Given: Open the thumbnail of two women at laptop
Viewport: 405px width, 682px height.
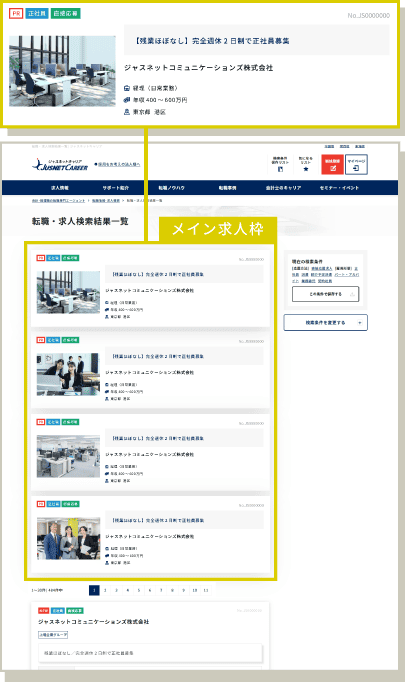Looking at the screenshot, I should point(68,374).
